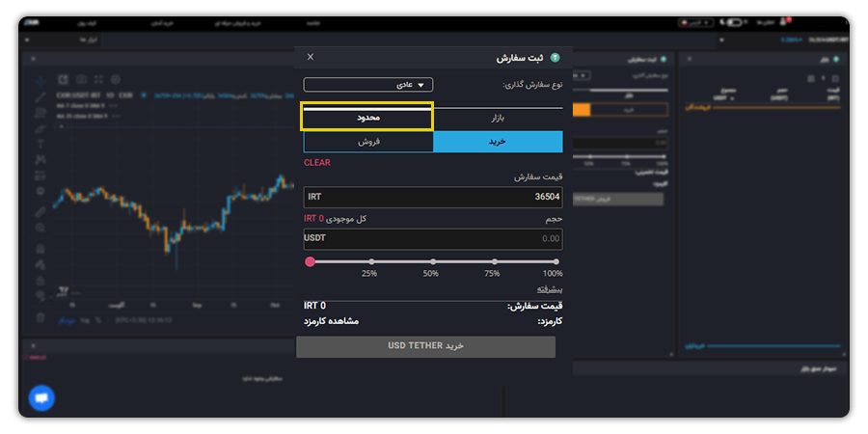Select ruler measure tool
The image size is (868, 434).
(x=40, y=211)
